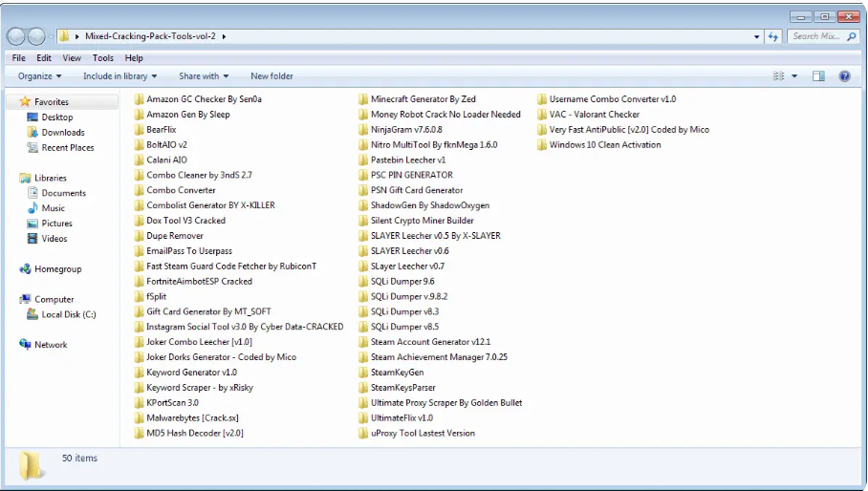Viewport: 868px width, 491px height.
Task: Click the Favorites star icon
Action: coord(25,102)
